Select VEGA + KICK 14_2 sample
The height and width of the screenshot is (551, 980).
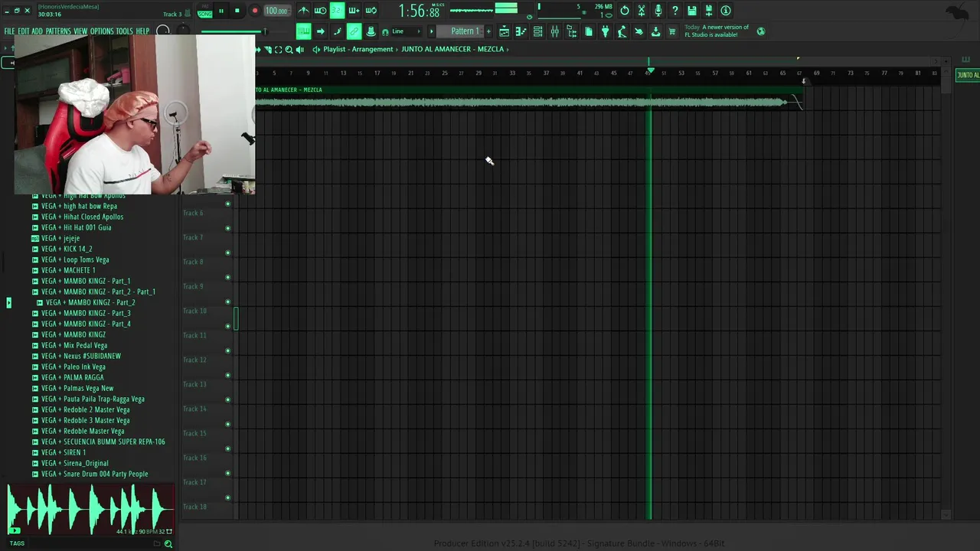pyautogui.click(x=67, y=249)
